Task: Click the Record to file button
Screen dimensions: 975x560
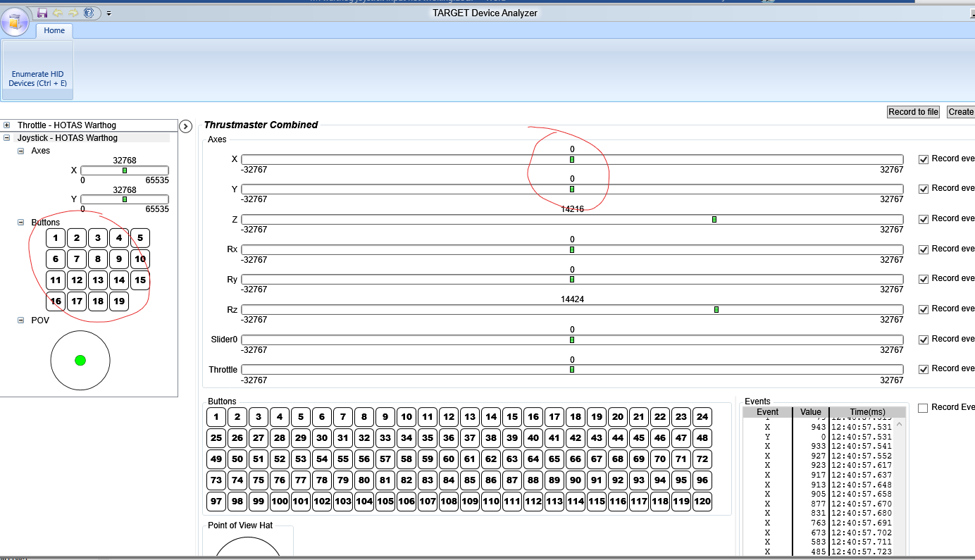Action: point(913,112)
